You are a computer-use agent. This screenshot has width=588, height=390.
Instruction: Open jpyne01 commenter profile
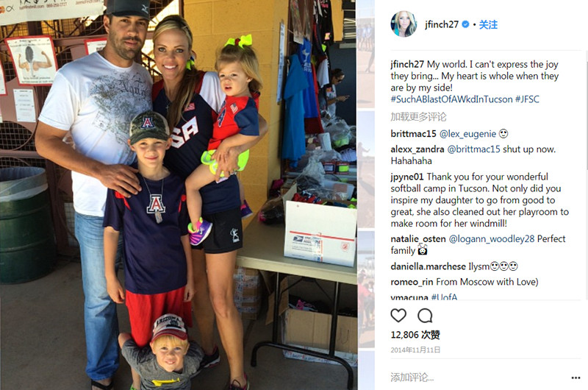coord(407,177)
